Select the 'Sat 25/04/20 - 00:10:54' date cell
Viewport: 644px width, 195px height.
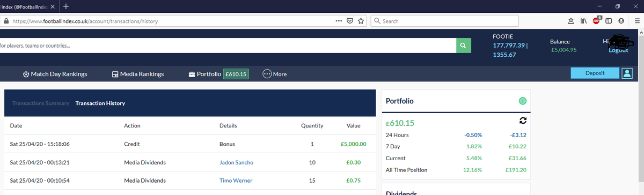40,181
